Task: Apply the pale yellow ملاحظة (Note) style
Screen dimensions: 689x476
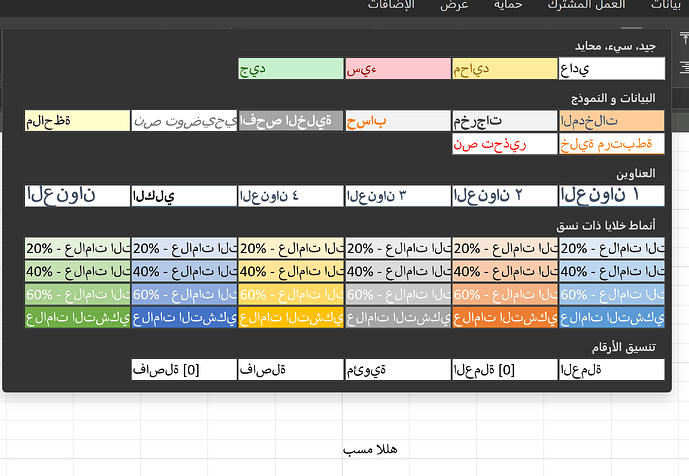Action: (x=77, y=120)
